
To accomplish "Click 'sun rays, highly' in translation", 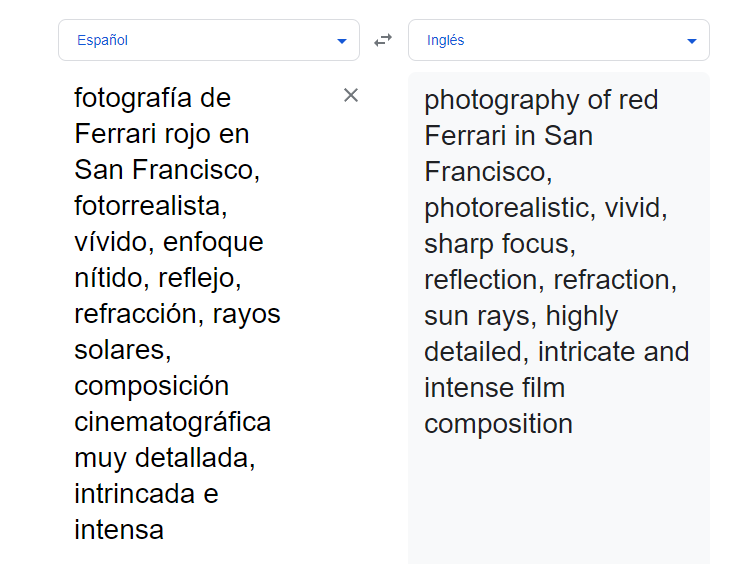I will (x=521, y=316).
